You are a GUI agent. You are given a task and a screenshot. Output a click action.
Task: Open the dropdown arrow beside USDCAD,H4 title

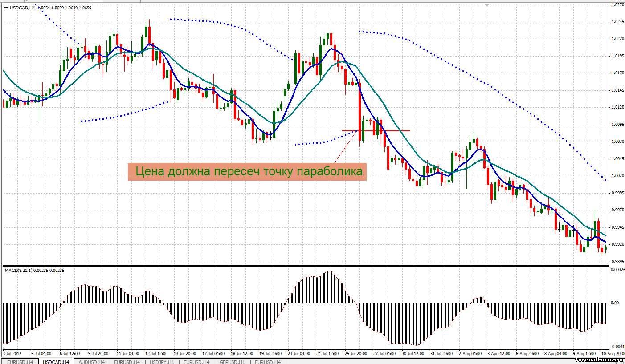point(5,8)
